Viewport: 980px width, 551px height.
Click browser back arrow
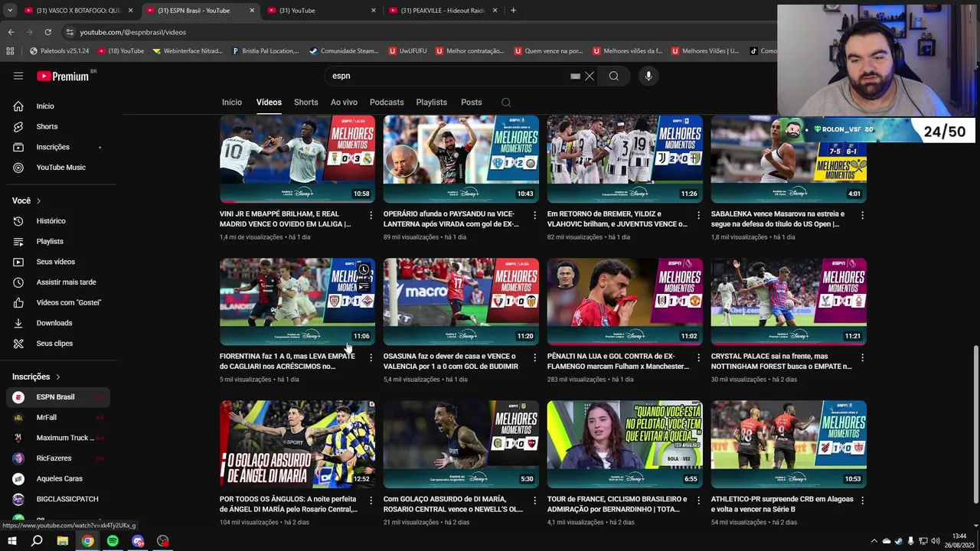[11, 32]
